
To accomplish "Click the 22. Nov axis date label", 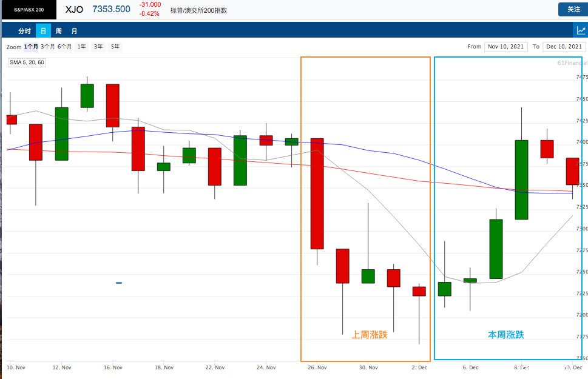I will (215, 367).
